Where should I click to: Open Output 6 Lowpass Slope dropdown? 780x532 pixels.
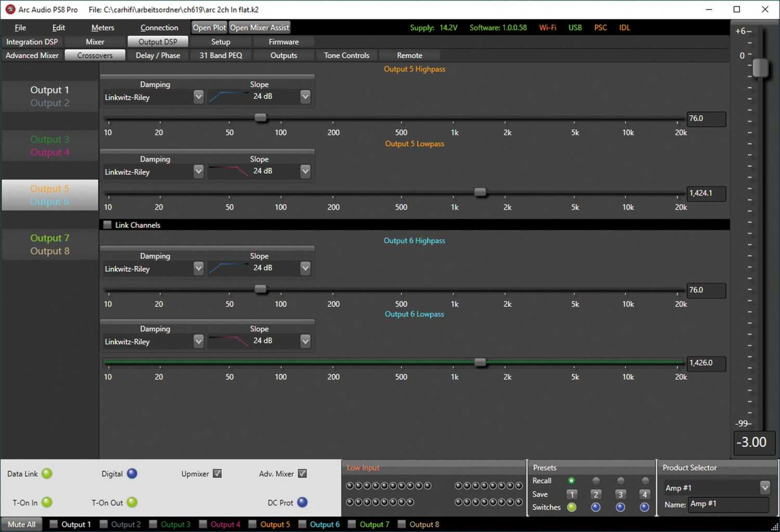coord(305,341)
